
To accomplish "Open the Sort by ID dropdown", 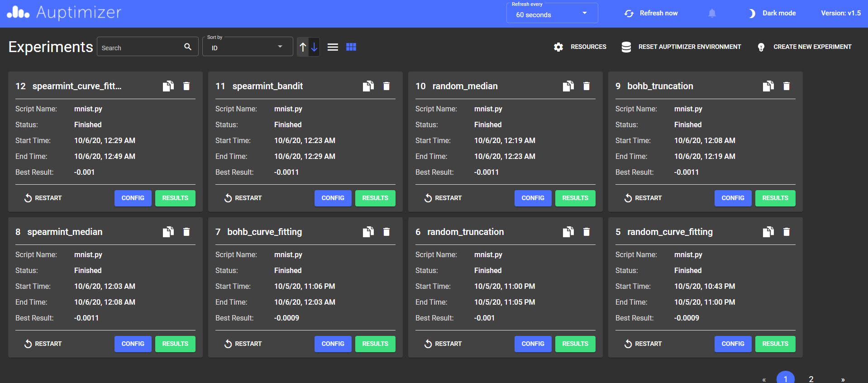I will 248,47.
